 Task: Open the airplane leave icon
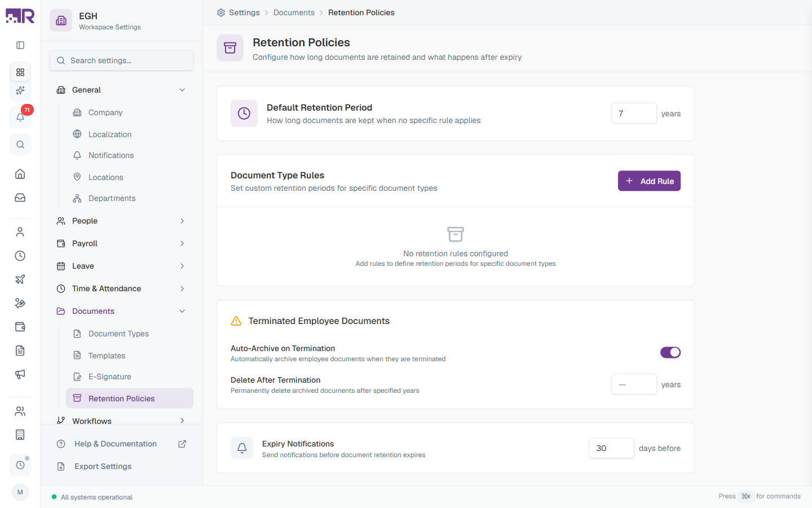[x=20, y=279]
